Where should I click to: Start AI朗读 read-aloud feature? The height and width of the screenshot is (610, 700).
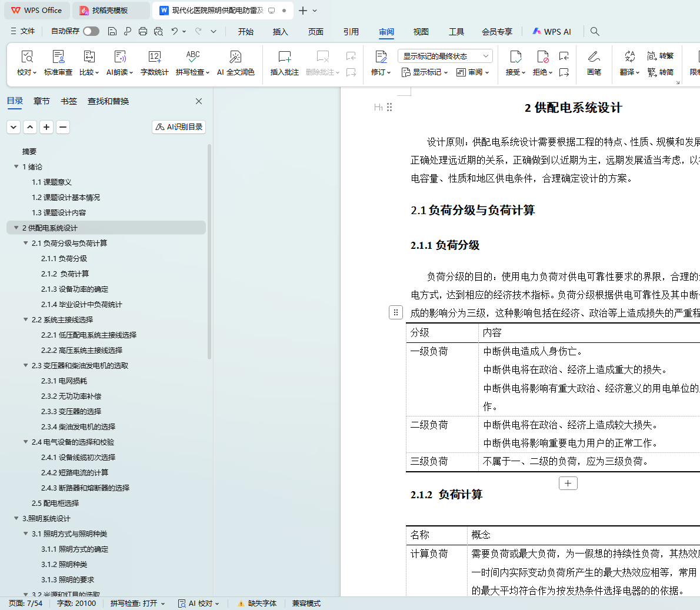coord(120,57)
